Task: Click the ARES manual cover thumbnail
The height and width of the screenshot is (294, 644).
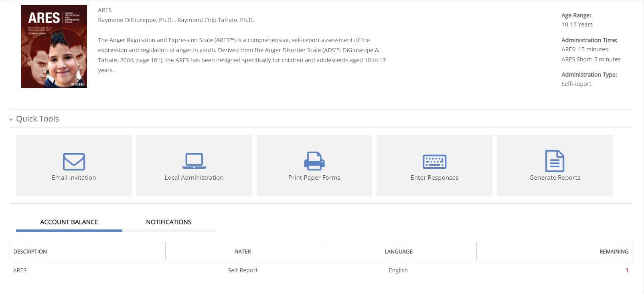Action: click(x=54, y=47)
